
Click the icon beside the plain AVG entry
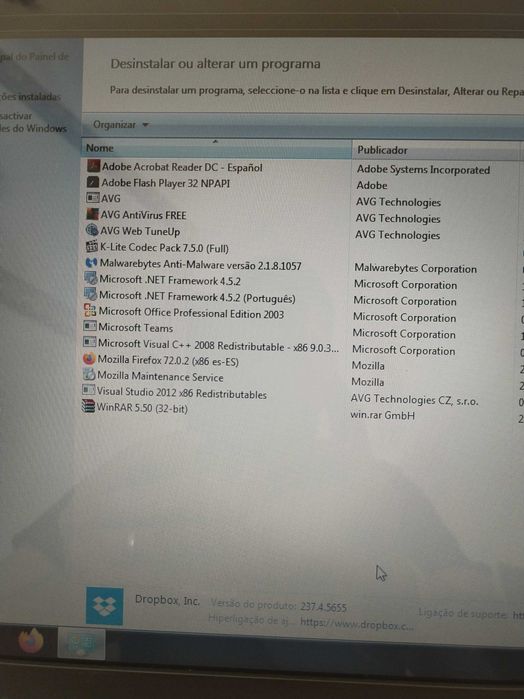point(92,197)
